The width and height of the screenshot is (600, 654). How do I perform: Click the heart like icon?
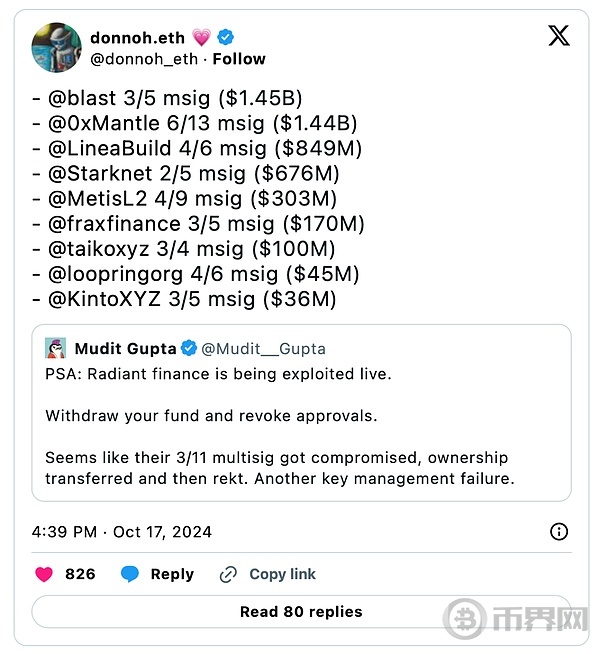point(44,574)
